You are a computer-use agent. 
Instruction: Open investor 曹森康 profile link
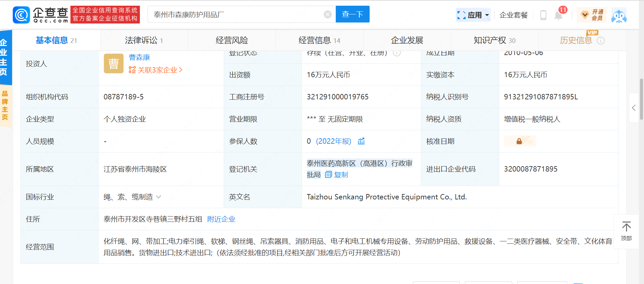[x=140, y=57]
